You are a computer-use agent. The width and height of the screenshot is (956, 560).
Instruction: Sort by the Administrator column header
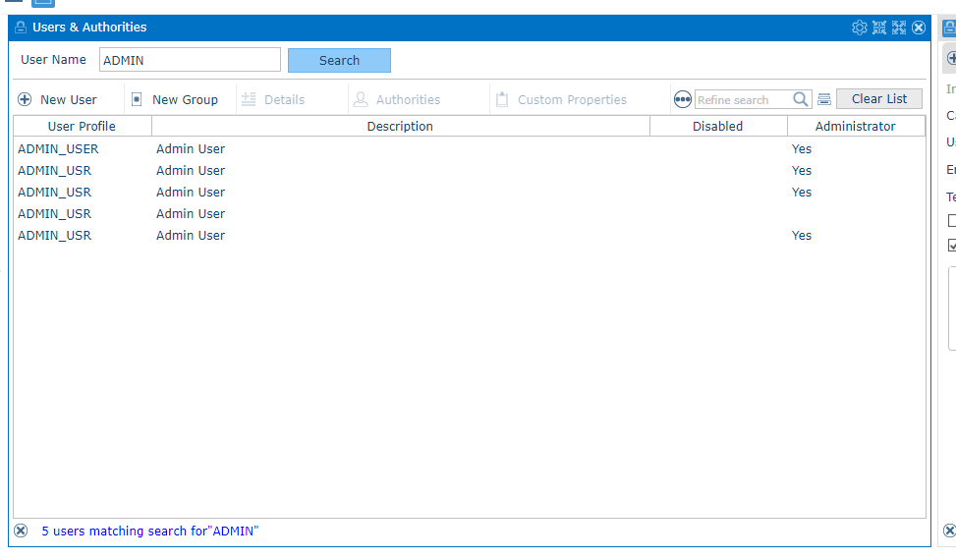[x=856, y=126]
